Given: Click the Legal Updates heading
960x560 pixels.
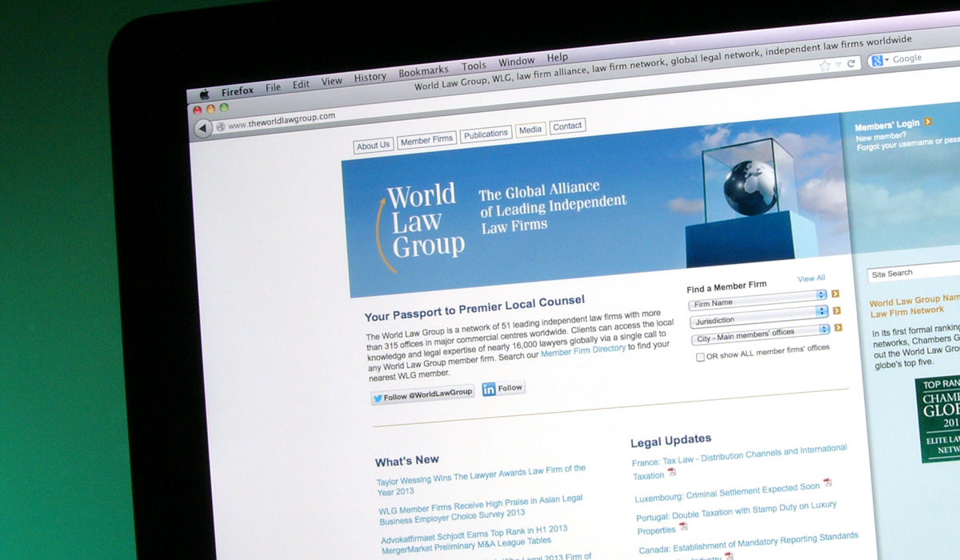Looking at the screenshot, I should tap(670, 441).
